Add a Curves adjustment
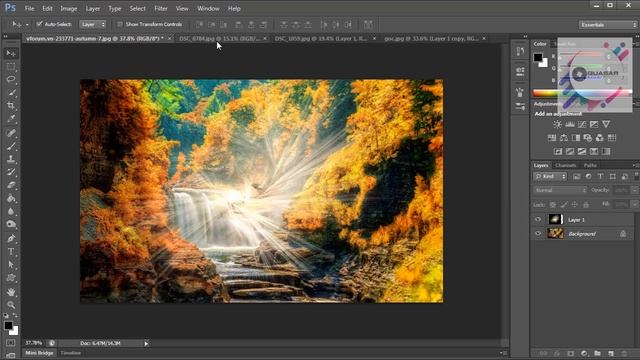This screenshot has width=640, height=360. [x=582, y=124]
